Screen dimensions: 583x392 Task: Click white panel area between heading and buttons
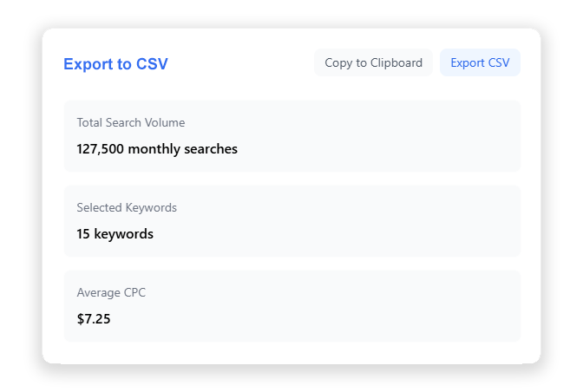(241, 63)
